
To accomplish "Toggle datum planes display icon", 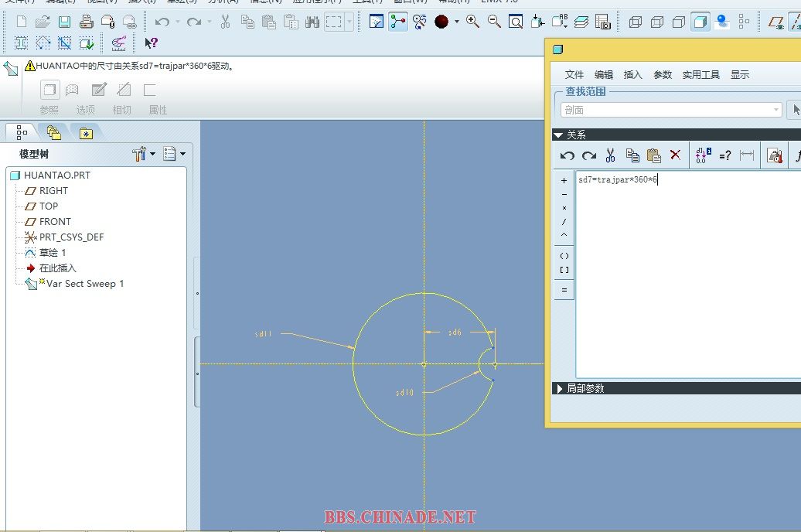I will pyautogui.click(x=775, y=22).
